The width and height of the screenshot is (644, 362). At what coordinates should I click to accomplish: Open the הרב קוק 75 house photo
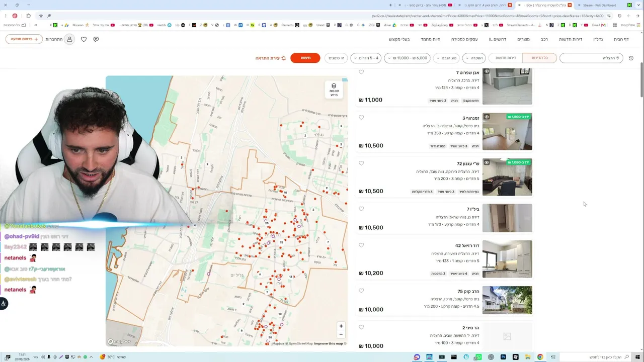tap(507, 300)
